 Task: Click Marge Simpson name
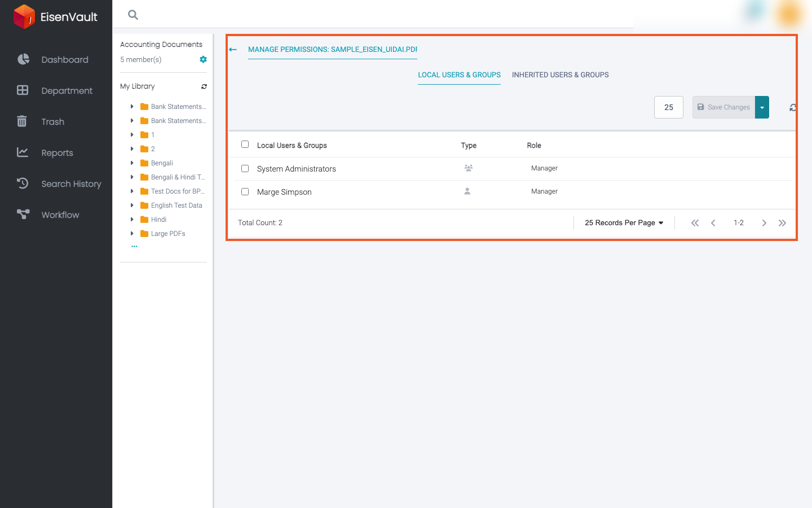tap(284, 192)
